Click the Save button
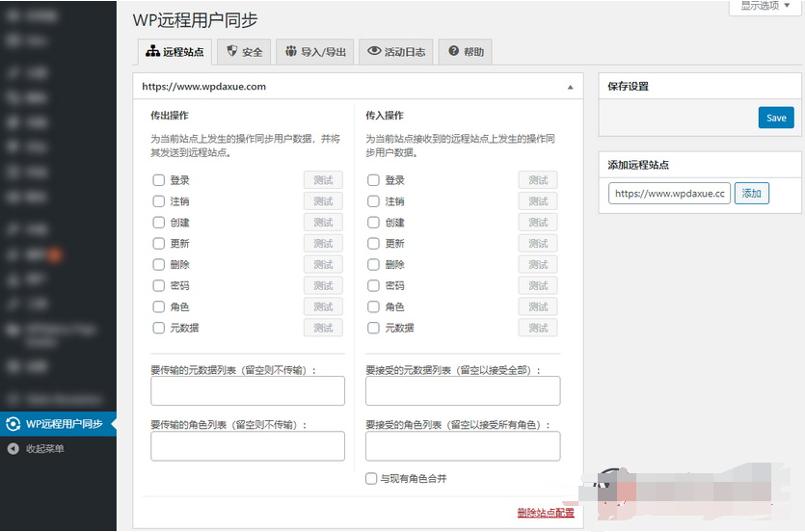 click(776, 118)
